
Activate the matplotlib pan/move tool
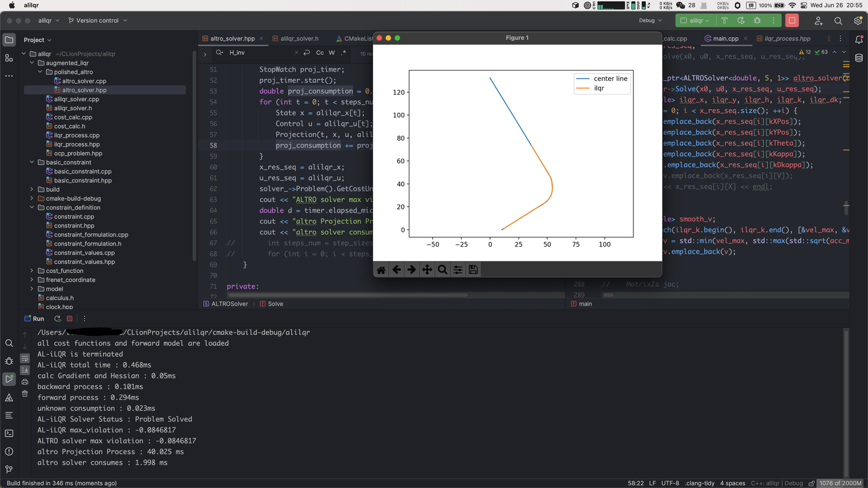(427, 270)
